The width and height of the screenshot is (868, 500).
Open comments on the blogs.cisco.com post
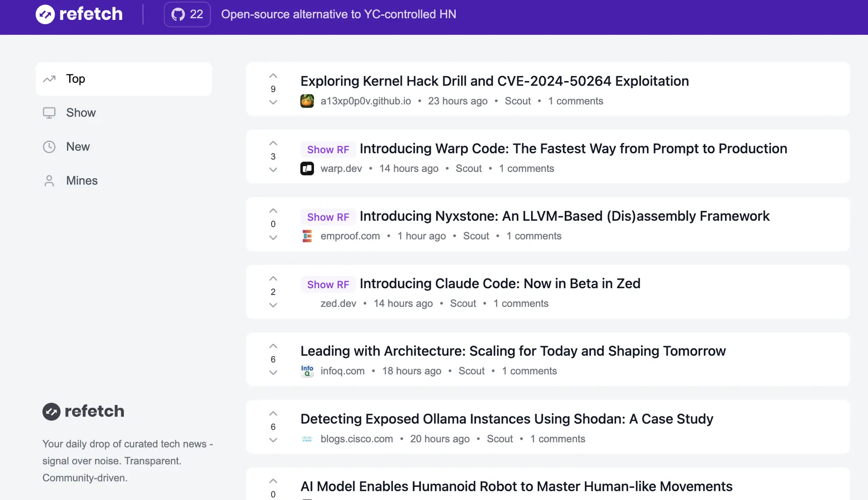pyautogui.click(x=557, y=439)
